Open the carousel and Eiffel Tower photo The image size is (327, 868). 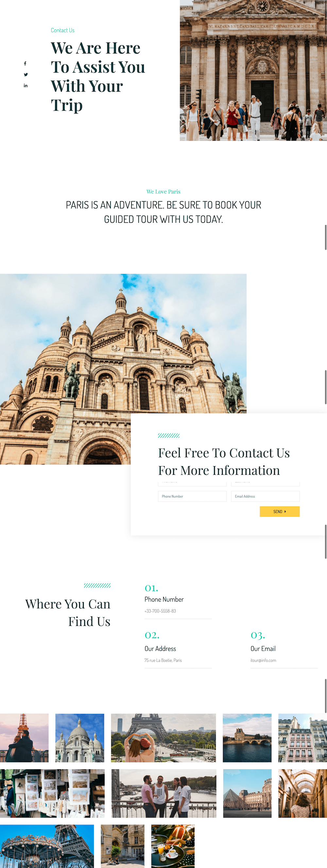[x=47, y=846]
